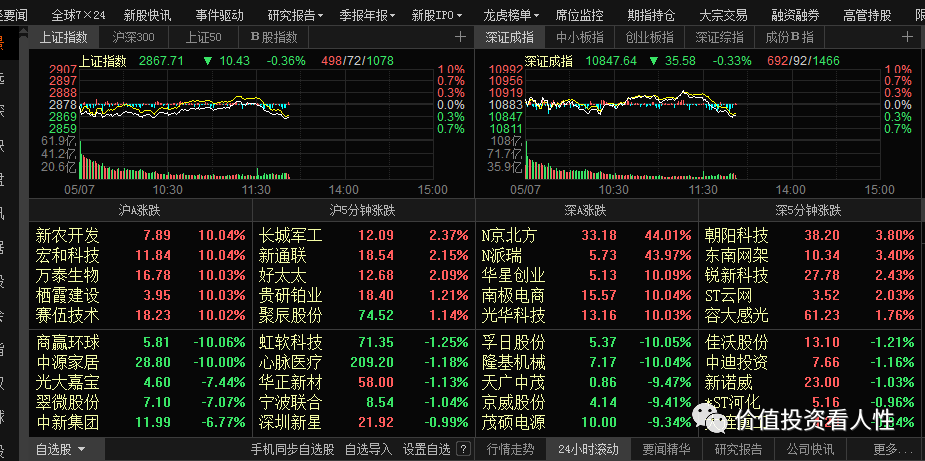Image resolution: width=925 pixels, height=461 pixels.
Task: Switch to the 上证指数 tab
Action: coord(63,37)
